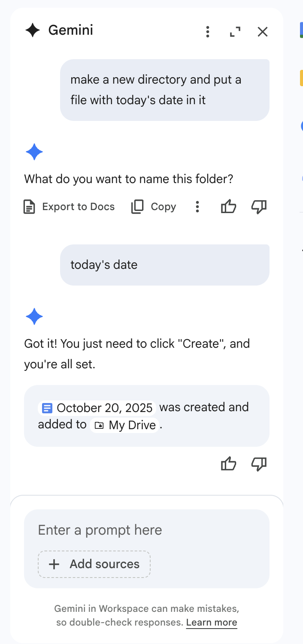Click Export to Docs button
This screenshot has width=303, height=644.
click(x=69, y=207)
